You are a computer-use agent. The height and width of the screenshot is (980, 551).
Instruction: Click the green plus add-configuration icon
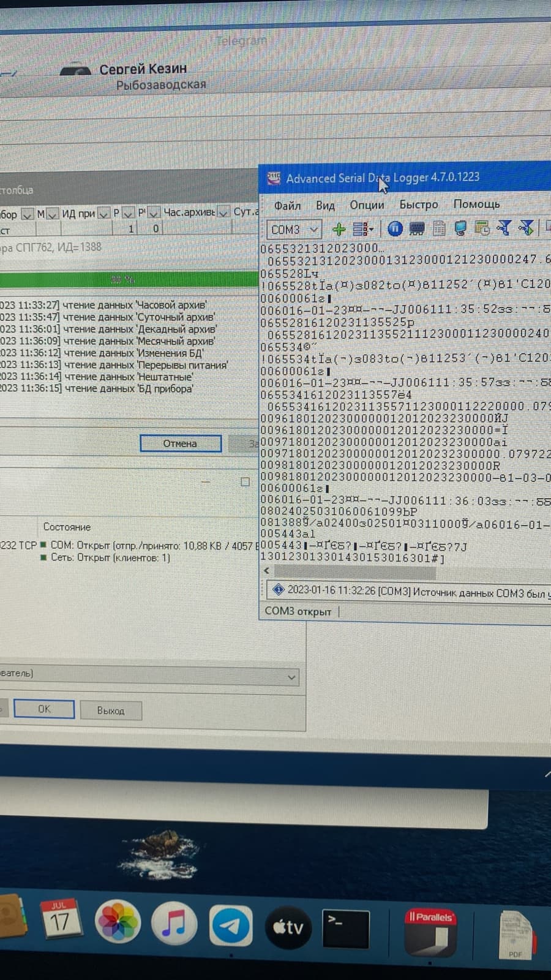pos(339,230)
